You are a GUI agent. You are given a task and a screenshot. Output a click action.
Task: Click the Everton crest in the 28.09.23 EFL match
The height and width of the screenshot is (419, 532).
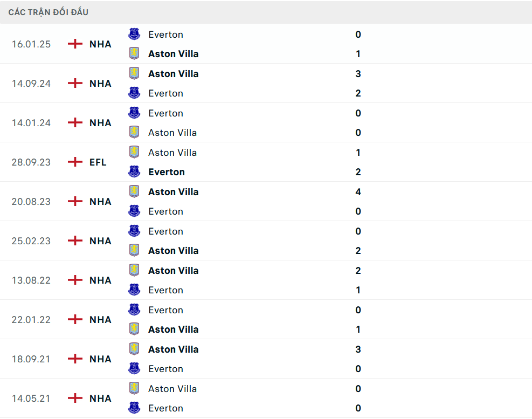133,171
